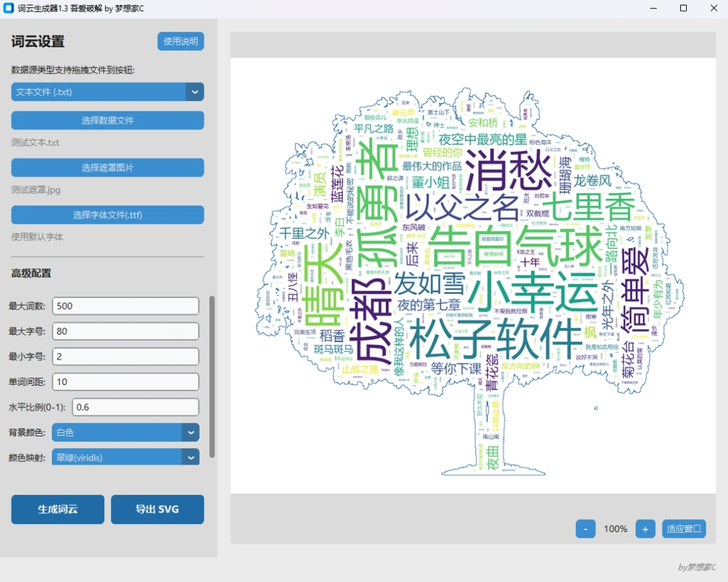Open the 使用说明 instructions button
The height and width of the screenshot is (582, 728).
tap(180, 41)
